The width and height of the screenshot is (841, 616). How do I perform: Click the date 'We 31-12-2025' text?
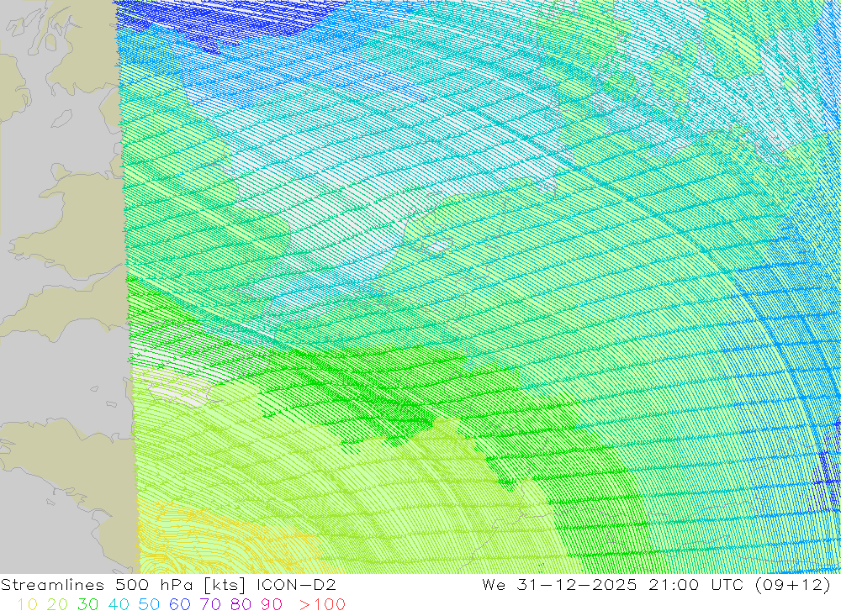coord(559,584)
